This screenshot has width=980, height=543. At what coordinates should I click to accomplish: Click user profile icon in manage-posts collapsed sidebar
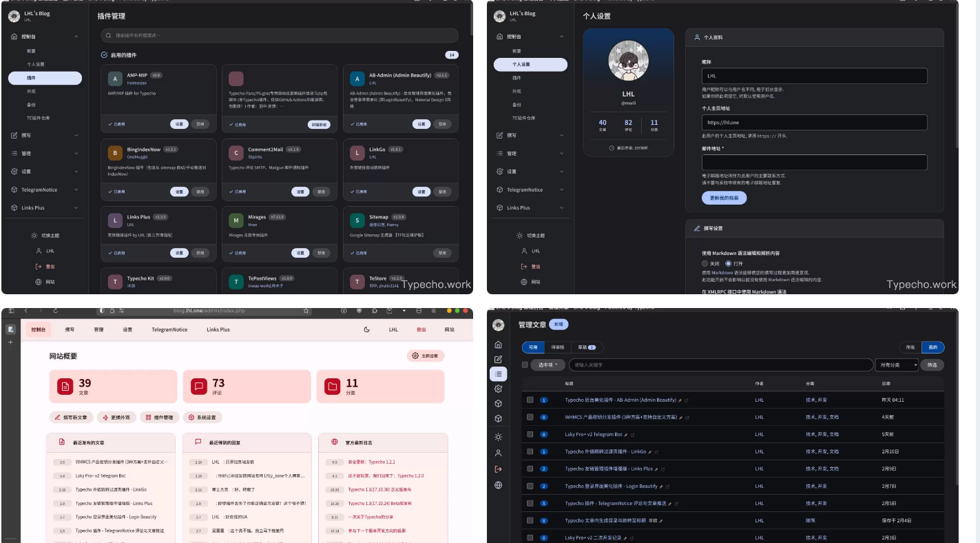tap(498, 453)
